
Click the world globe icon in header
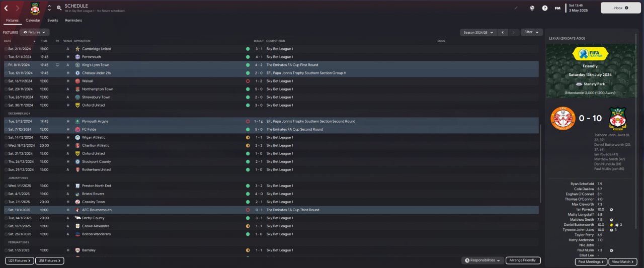pos(532,8)
